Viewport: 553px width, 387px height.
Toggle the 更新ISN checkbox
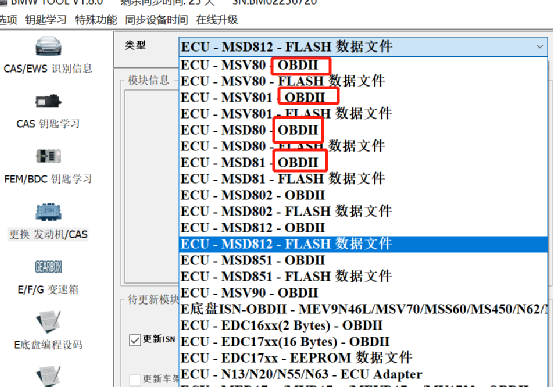pos(134,340)
